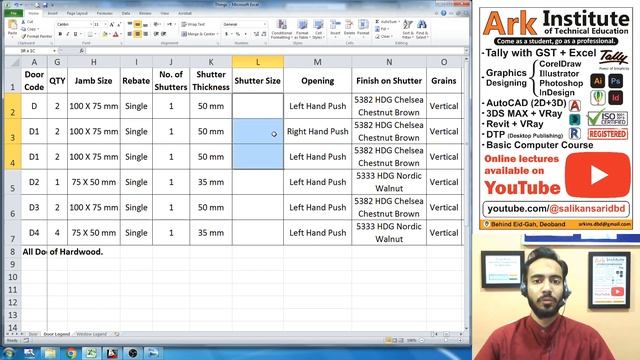
Task: Click the Name Box
Action: 31,51
